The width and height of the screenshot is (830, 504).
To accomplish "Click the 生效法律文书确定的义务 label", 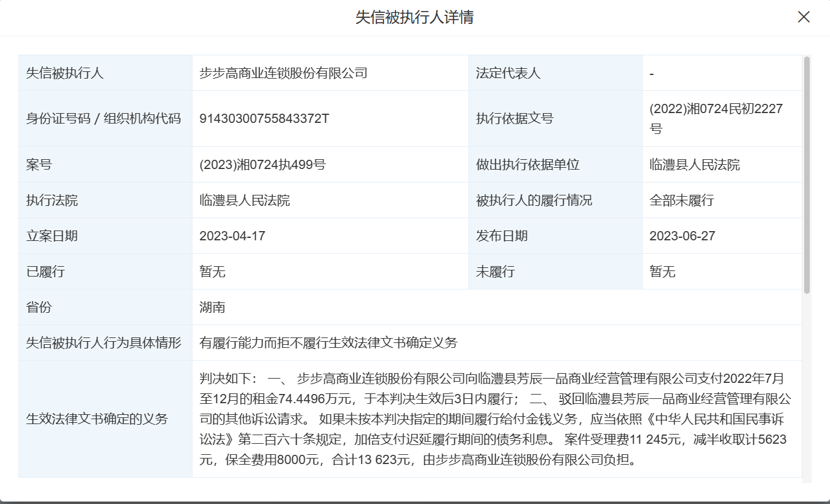I will click(97, 419).
